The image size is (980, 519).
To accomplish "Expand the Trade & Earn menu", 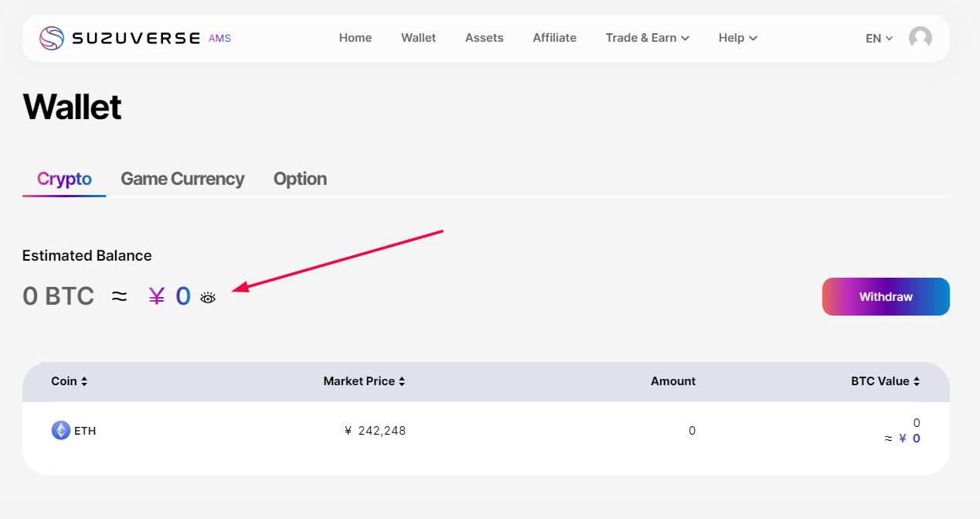I will point(647,38).
